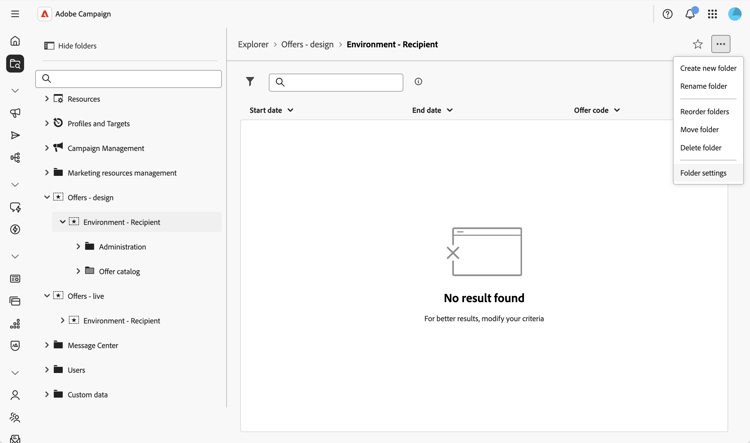Select Users folder in tree
The width and height of the screenshot is (750, 443).
point(76,370)
